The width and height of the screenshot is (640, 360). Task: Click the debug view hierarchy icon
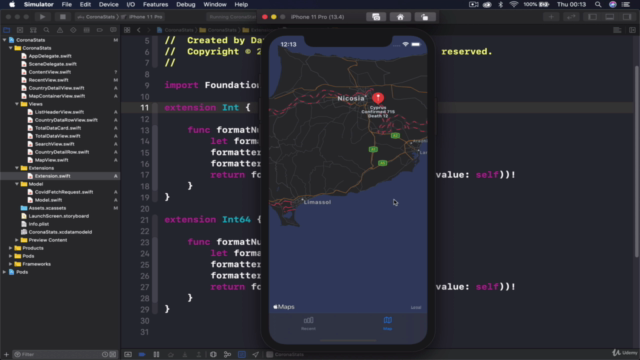pos(213,354)
